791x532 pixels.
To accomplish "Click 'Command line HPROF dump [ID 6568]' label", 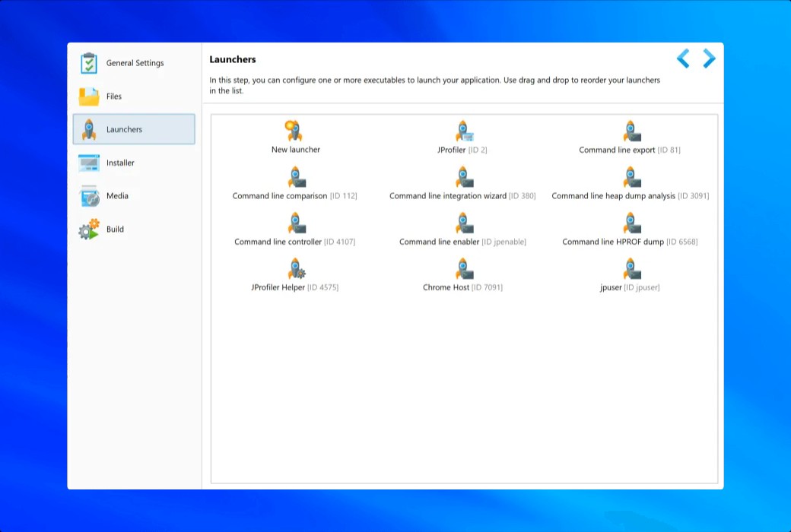I will click(630, 242).
